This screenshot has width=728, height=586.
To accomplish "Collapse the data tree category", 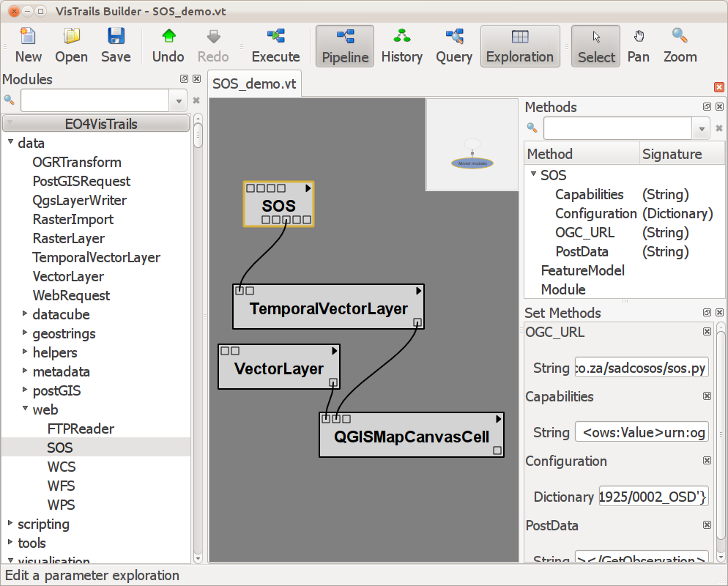I will 11,143.
